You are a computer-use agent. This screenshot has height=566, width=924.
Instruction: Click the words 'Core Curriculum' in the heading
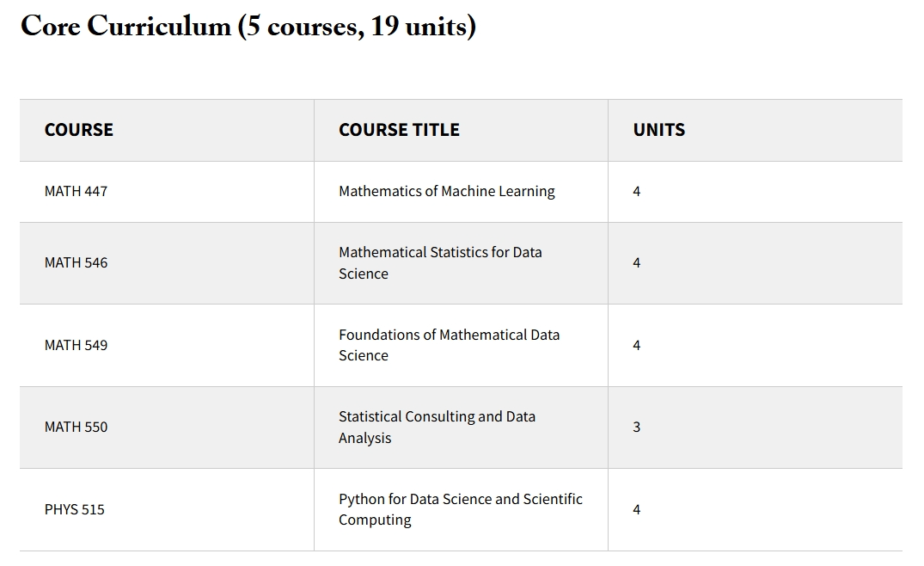pos(125,27)
